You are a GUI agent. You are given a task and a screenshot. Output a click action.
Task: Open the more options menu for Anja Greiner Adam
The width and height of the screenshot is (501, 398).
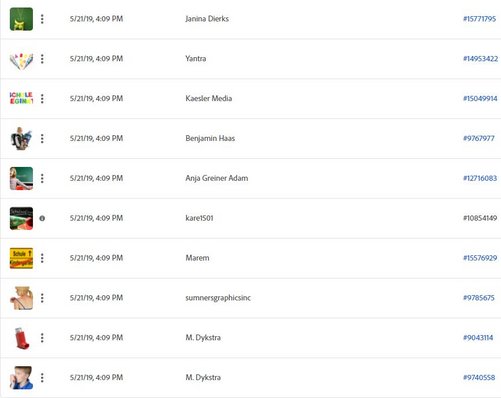click(x=42, y=178)
